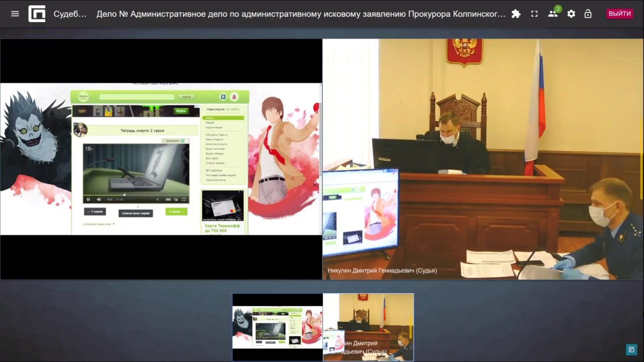
Task: Click the round Войти button on site
Action: [x=84, y=97]
